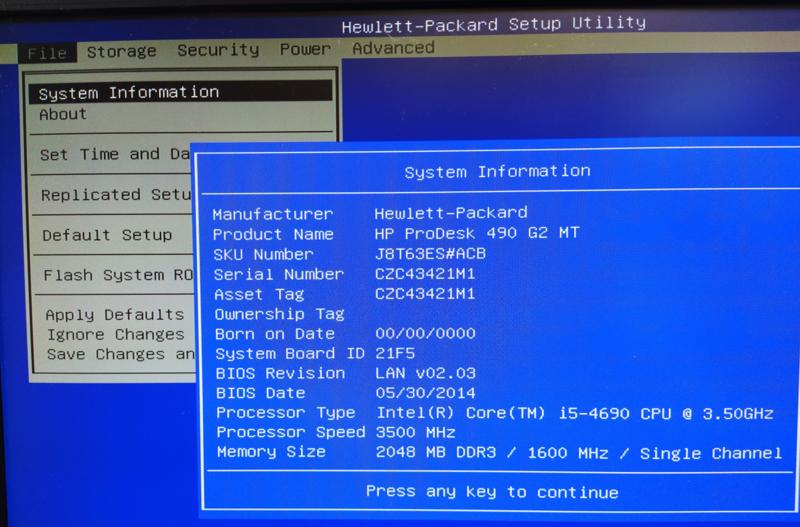Click the HP ProDesk 490 G2 MT value
This screenshot has height=527, width=800.
pyautogui.click(x=477, y=234)
